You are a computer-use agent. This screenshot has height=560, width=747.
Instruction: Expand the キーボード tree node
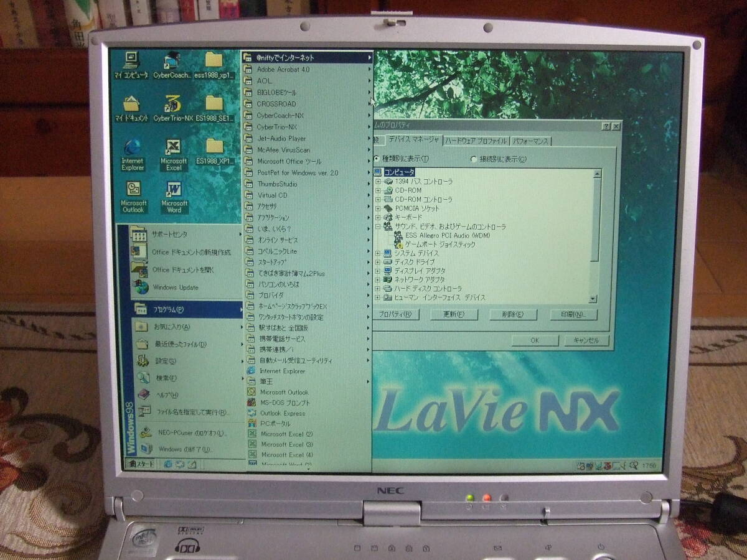tap(378, 217)
